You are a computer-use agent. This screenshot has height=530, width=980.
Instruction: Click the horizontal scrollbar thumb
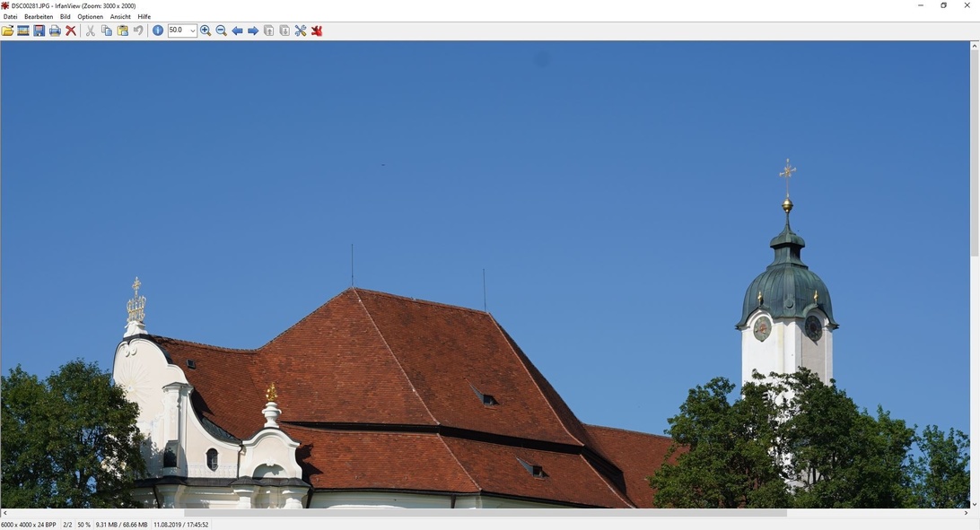pos(485,513)
